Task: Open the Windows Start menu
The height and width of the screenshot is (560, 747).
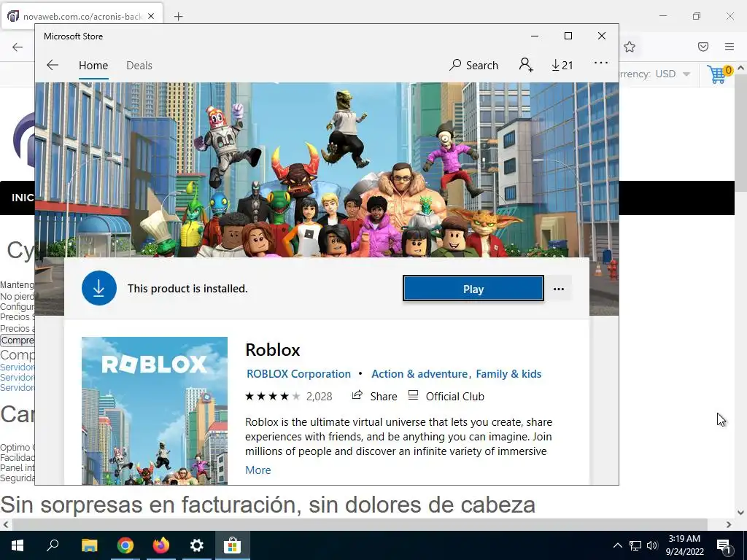Action: point(18,545)
